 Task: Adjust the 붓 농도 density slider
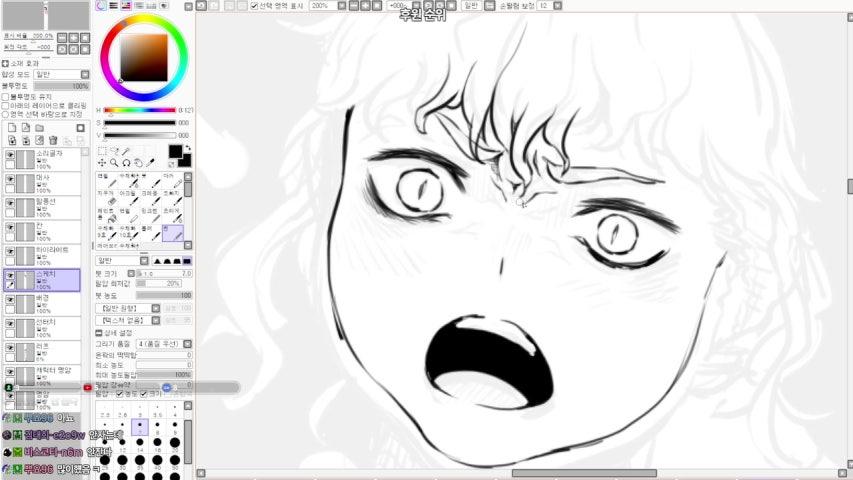pyautogui.click(x=164, y=295)
